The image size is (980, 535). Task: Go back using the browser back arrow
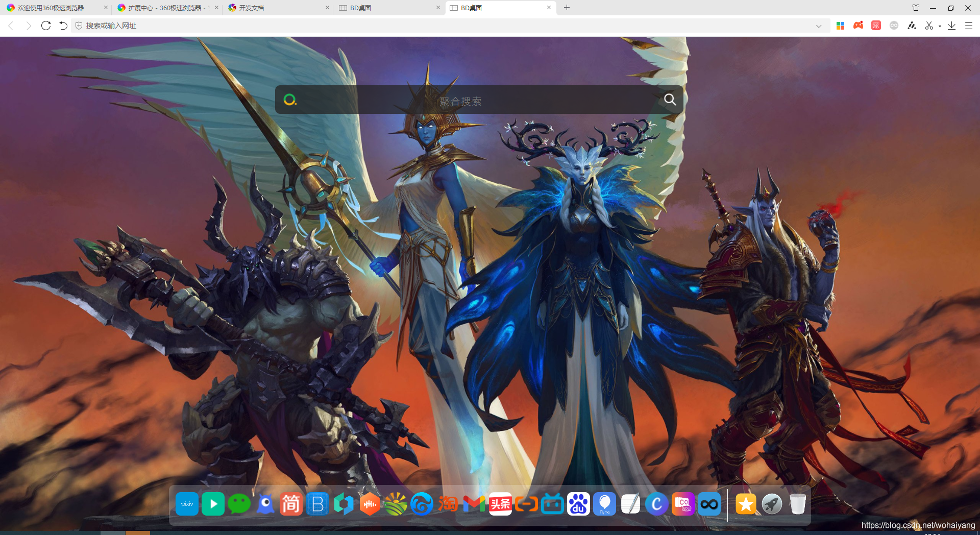11,26
